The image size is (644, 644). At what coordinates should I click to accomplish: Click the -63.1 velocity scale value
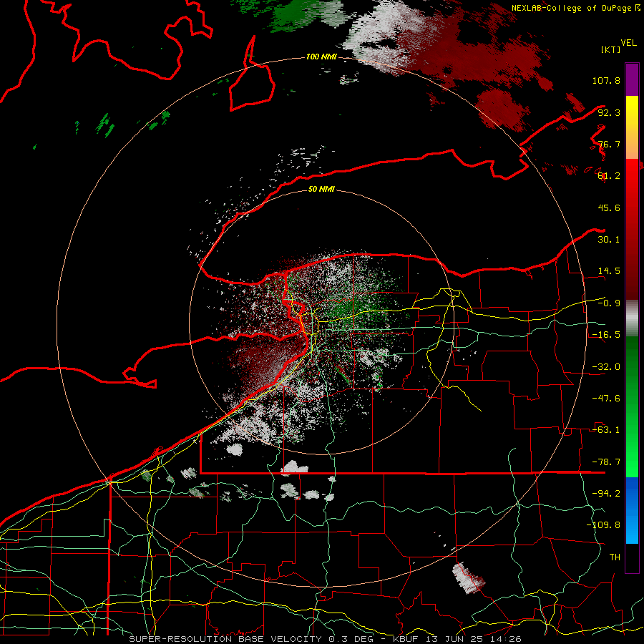606,430
